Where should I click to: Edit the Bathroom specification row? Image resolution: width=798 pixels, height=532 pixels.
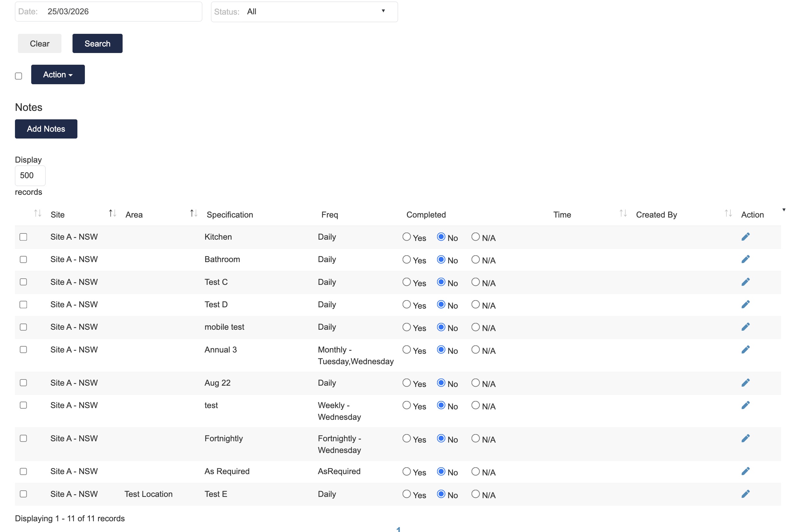click(745, 259)
